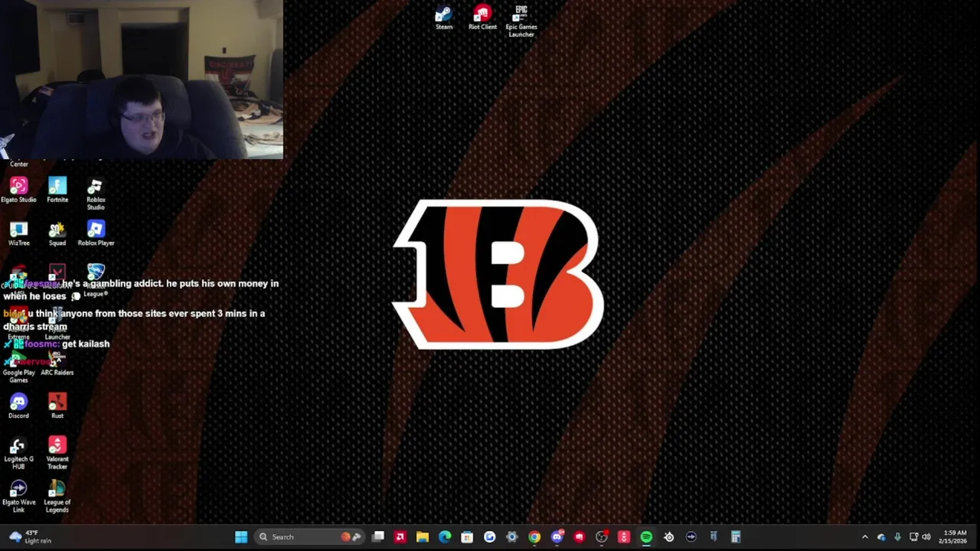This screenshot has height=551, width=980.
Task: Select the Google Play Games desktop icon
Action: 18,368
